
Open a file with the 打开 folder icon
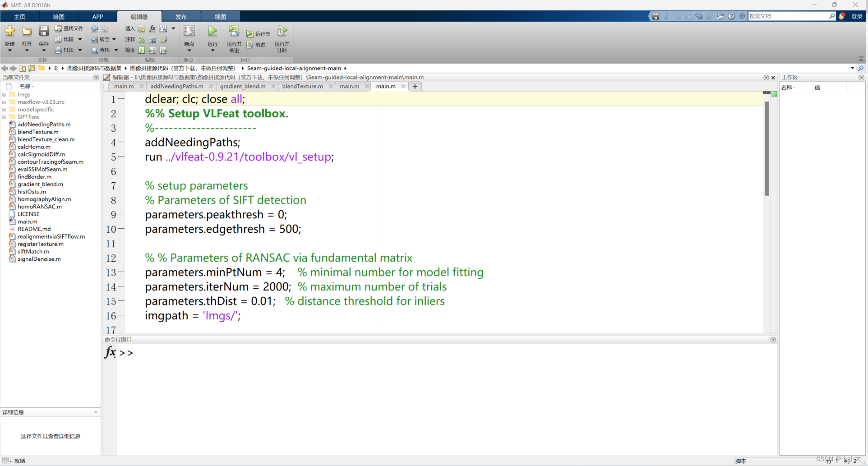pos(27,31)
